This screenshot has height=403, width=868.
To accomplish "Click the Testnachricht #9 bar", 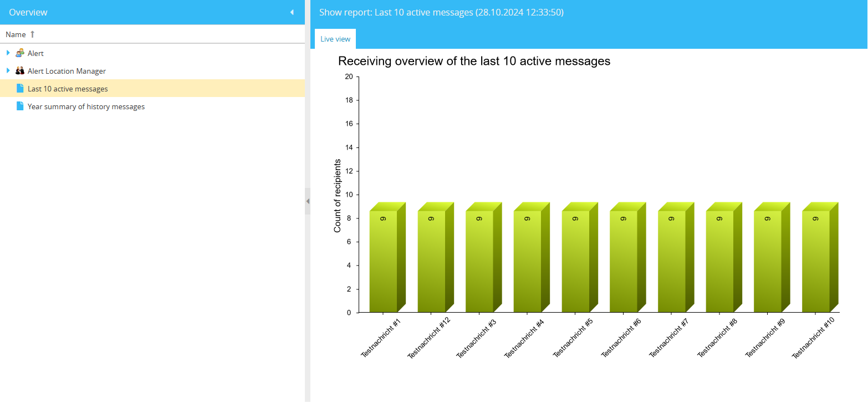I will click(x=772, y=257).
